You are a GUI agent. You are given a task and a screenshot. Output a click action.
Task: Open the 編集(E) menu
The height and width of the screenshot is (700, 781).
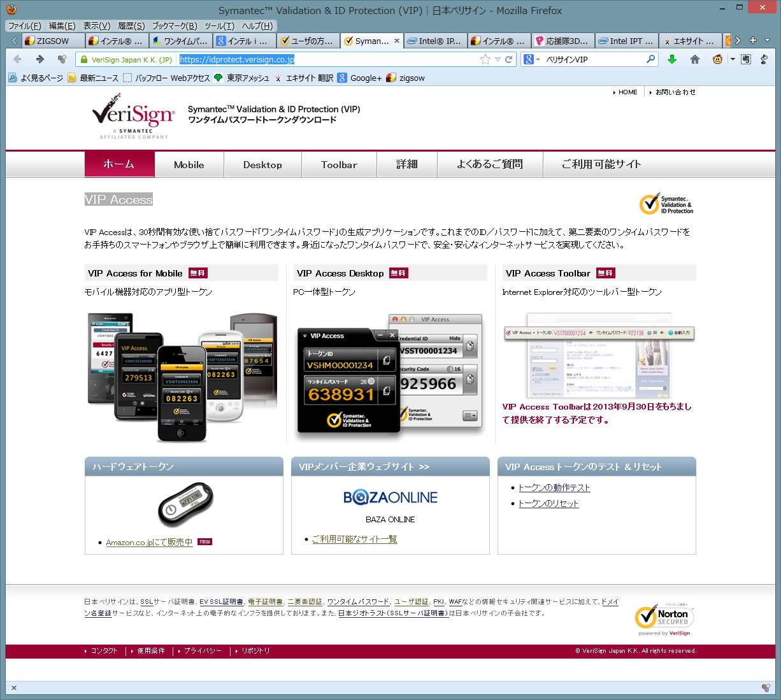[62, 25]
